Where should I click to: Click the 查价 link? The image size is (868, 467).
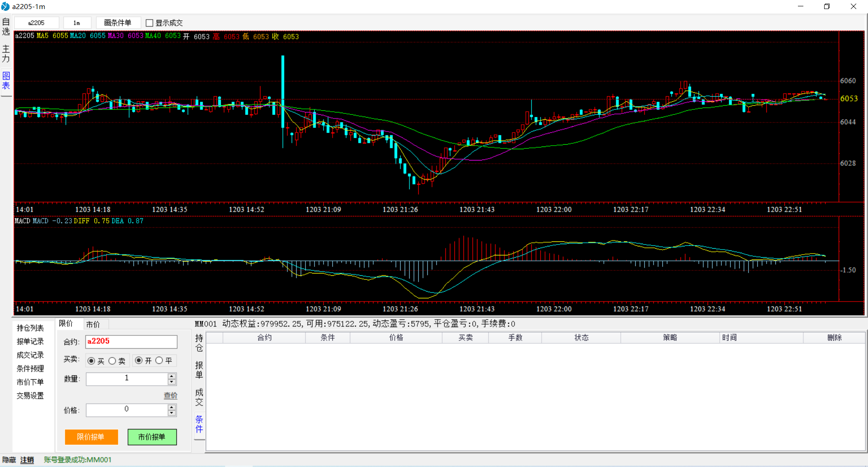170,396
